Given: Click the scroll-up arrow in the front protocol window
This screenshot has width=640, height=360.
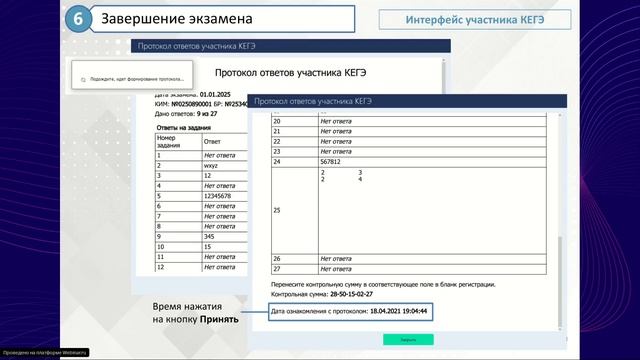Looking at the screenshot, I should point(560,116).
